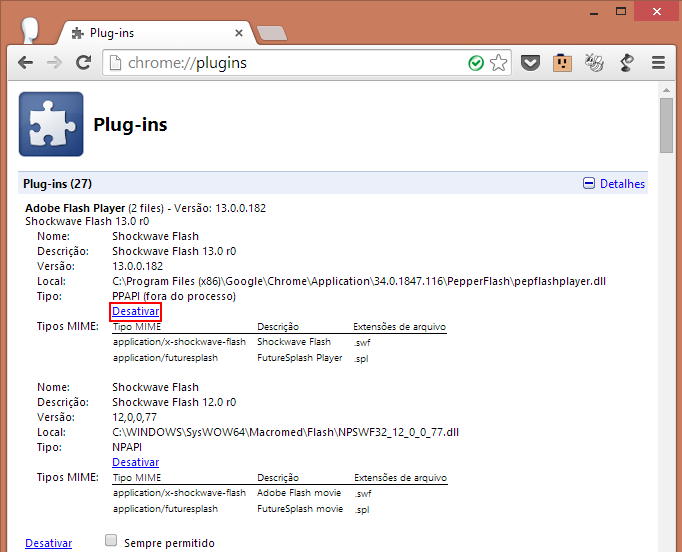Click the Adobe Flash Player title text
682x552 pixels.
point(75,208)
